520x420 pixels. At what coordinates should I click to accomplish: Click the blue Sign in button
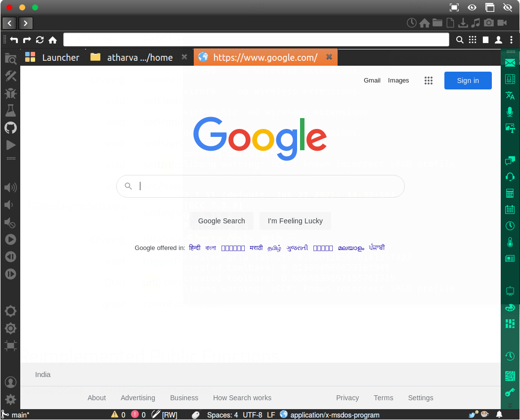(468, 81)
